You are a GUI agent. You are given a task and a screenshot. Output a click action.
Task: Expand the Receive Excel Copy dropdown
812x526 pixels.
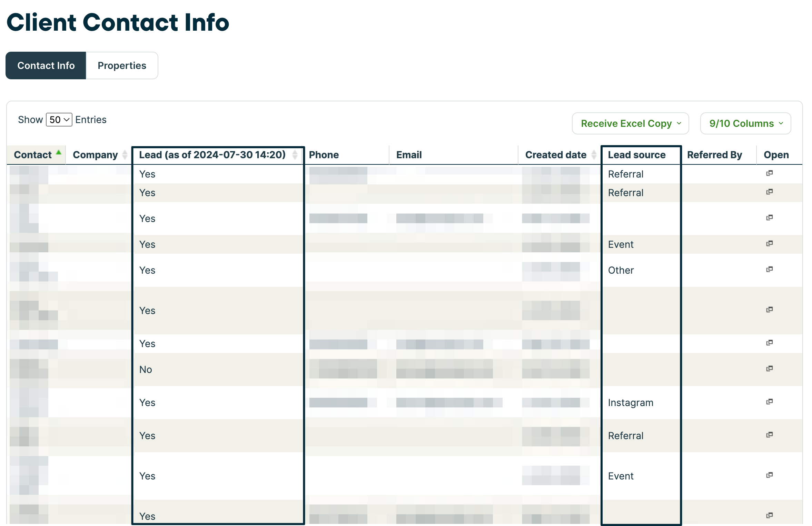click(x=630, y=123)
